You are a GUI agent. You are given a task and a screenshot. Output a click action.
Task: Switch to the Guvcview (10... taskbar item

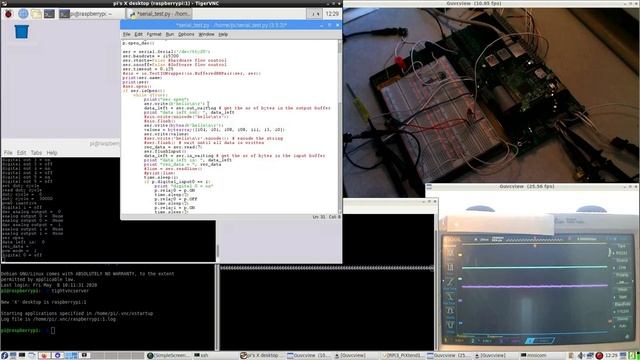(309, 356)
